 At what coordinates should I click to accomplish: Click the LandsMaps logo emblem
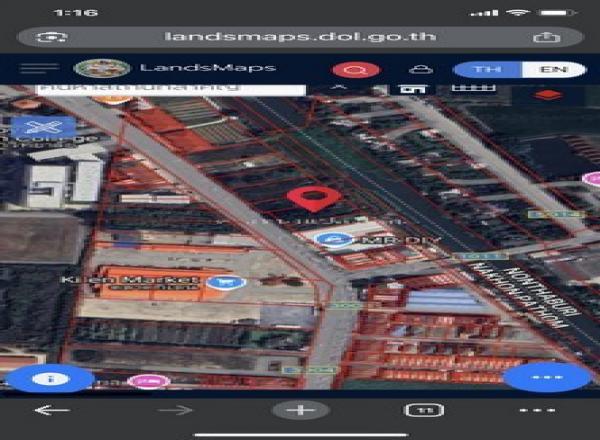pos(102,69)
